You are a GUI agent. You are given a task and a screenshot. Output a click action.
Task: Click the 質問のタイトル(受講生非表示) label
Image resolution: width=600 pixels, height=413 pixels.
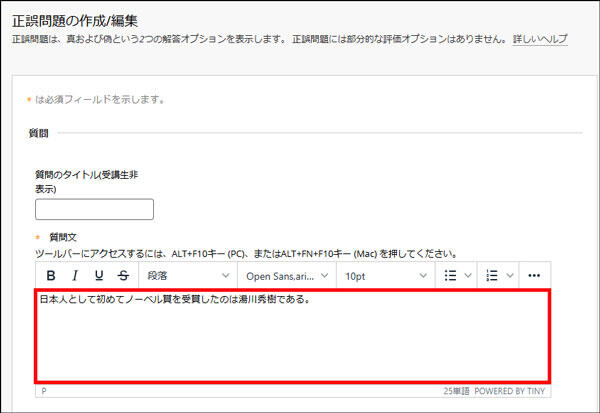click(x=86, y=182)
